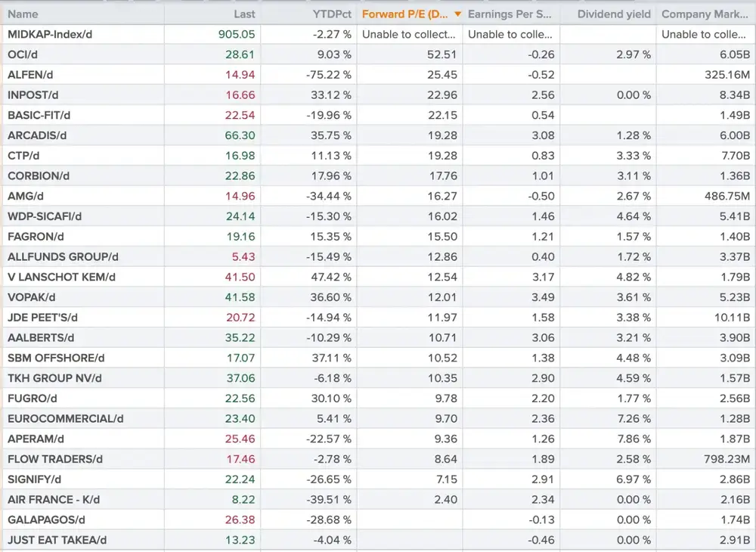Click FAGRON last price 19.16

[240, 237]
